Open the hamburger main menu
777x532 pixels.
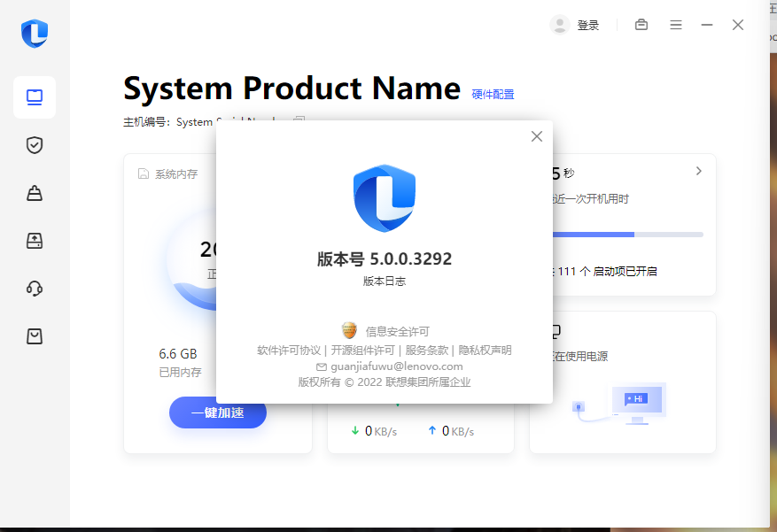676,25
